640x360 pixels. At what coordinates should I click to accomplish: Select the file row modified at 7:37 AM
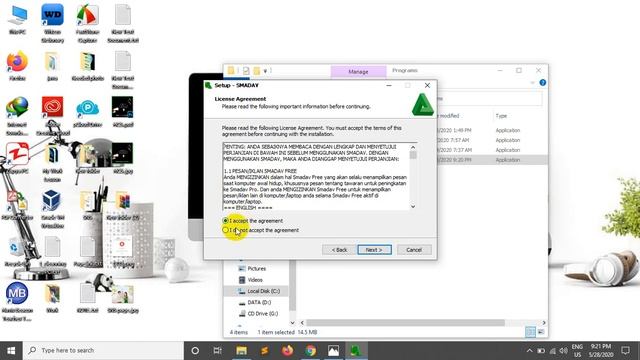[x=492, y=150]
